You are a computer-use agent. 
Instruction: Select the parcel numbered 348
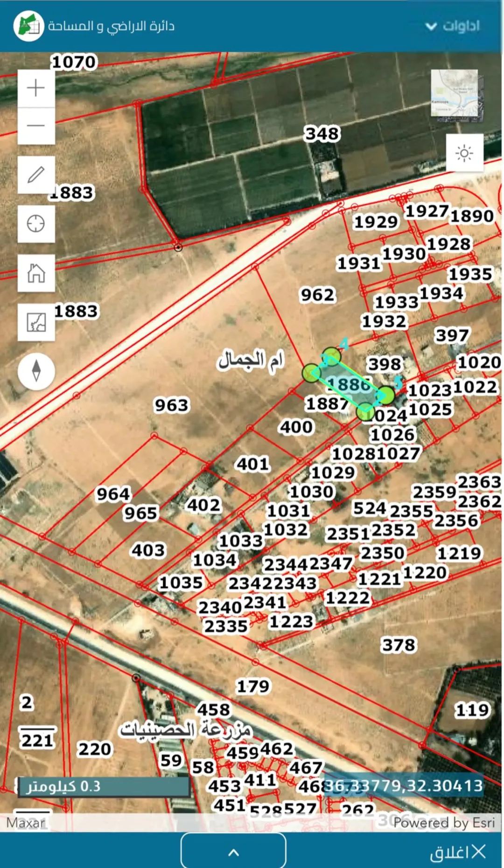322,134
